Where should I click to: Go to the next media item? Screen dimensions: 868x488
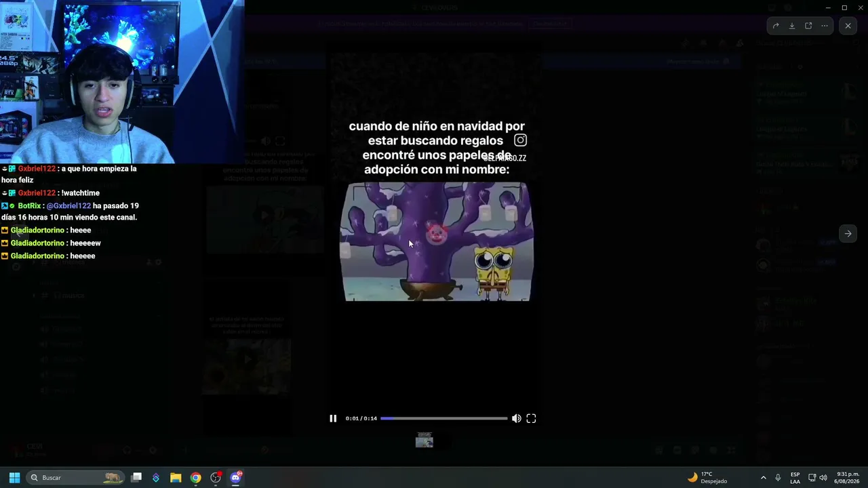[x=848, y=234]
